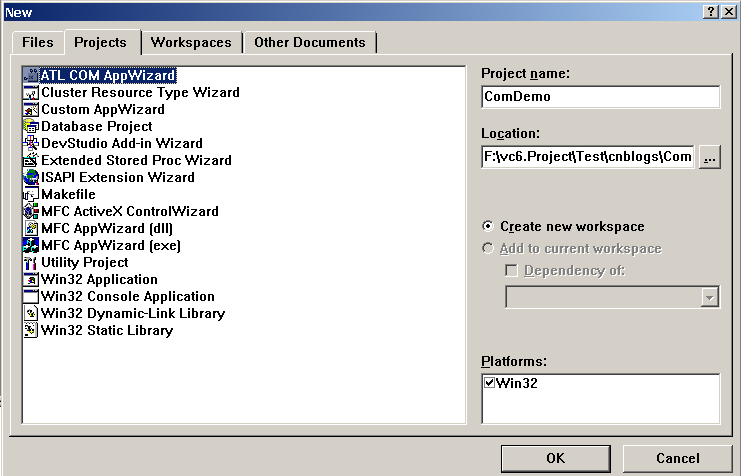Click the Custom AppWizard icon
This screenshot has height=476, width=741.
point(31,109)
